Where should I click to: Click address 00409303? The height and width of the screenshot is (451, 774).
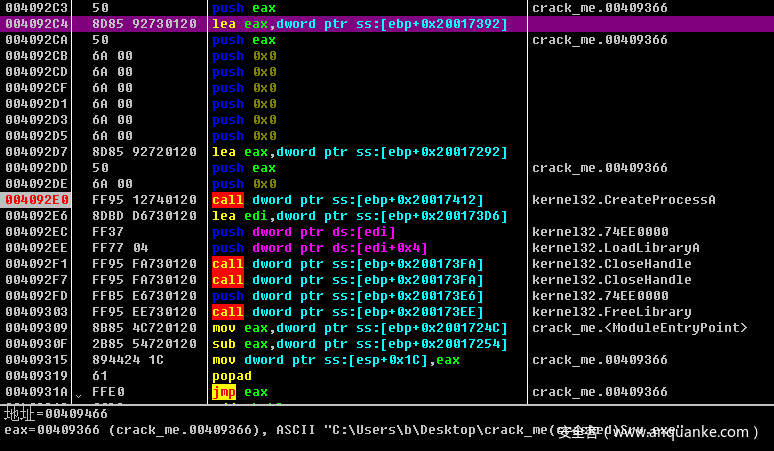(36, 312)
